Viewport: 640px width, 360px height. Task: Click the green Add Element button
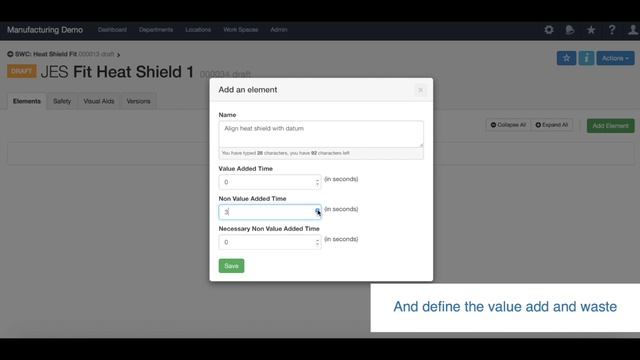[x=611, y=126]
